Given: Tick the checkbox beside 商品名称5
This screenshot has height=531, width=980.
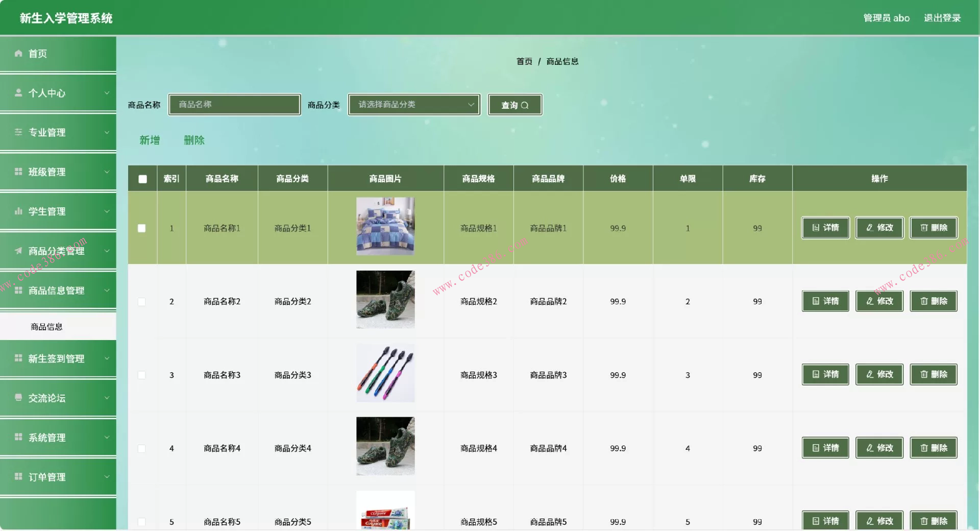Looking at the screenshot, I should click(x=142, y=522).
